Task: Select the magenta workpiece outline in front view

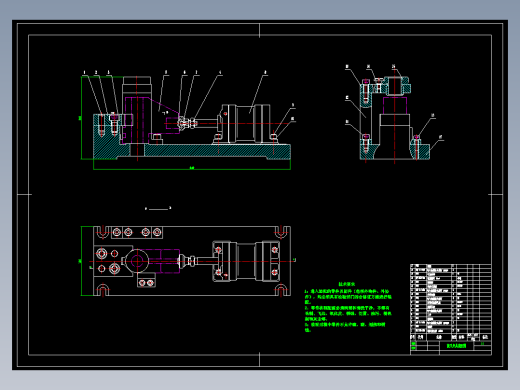Action: point(151,120)
